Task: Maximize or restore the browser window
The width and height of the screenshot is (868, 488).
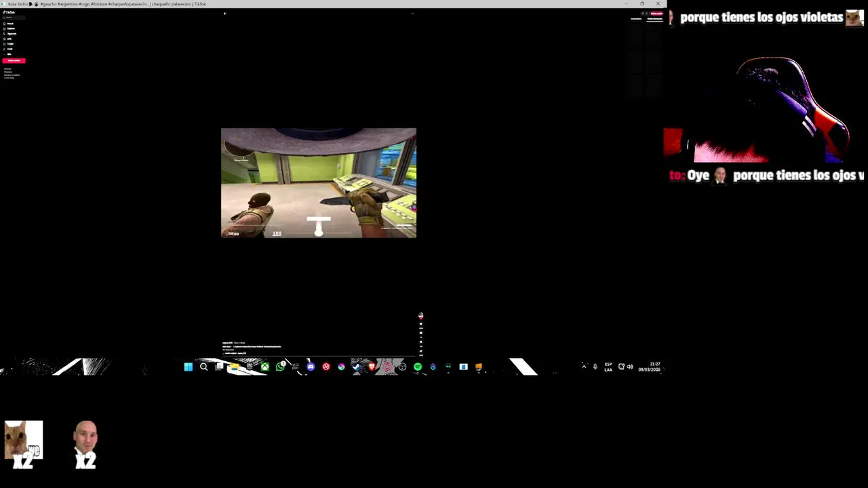Action: coord(642,3)
